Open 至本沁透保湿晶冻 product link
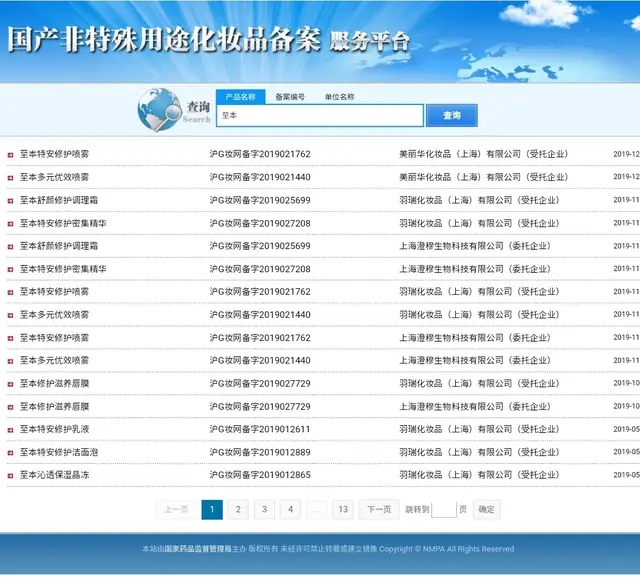The height and width of the screenshot is (577, 640). tap(54, 475)
